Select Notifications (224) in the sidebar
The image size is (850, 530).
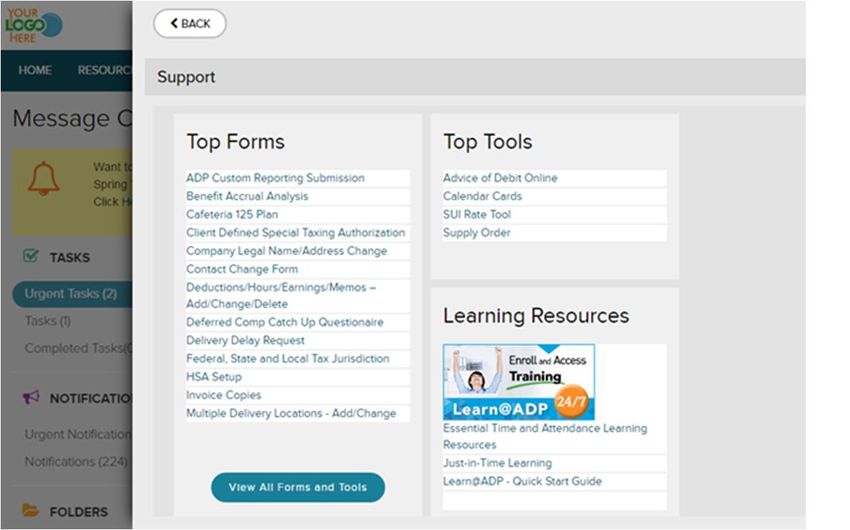pos(76,462)
